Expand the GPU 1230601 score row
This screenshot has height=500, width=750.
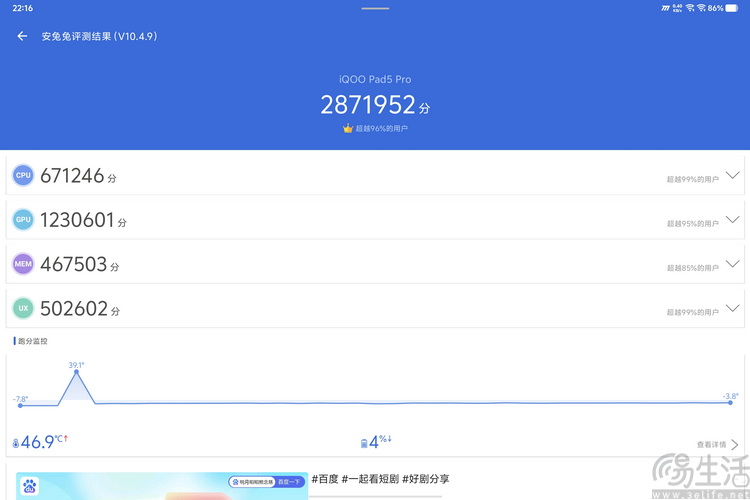coord(732,219)
